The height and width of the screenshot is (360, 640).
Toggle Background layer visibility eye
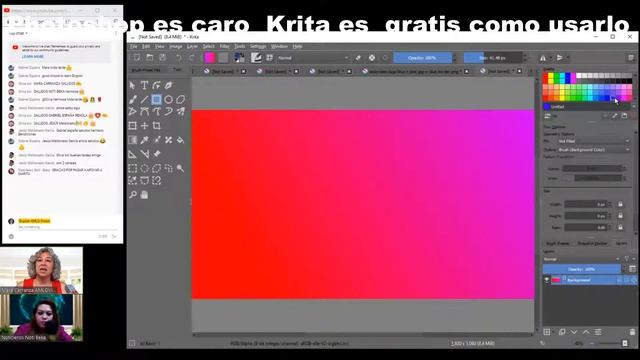[x=547, y=280]
